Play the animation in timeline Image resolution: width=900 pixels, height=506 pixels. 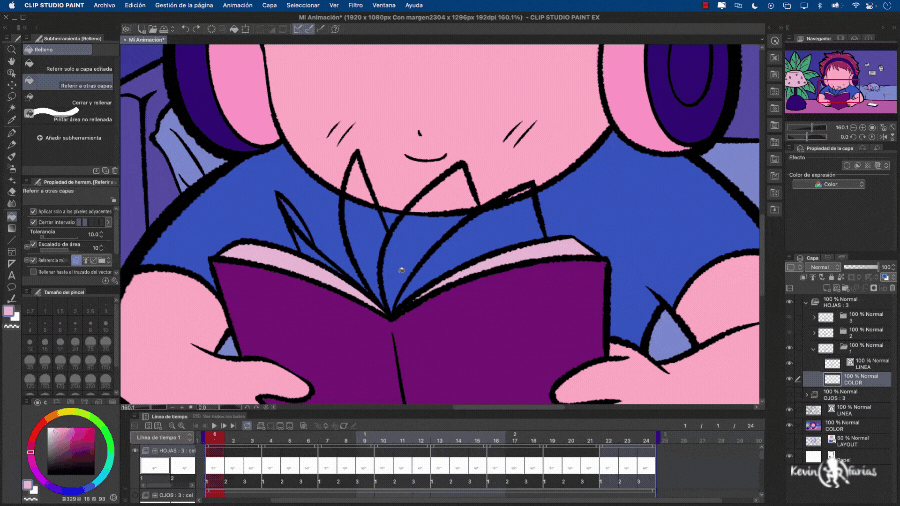tap(214, 426)
